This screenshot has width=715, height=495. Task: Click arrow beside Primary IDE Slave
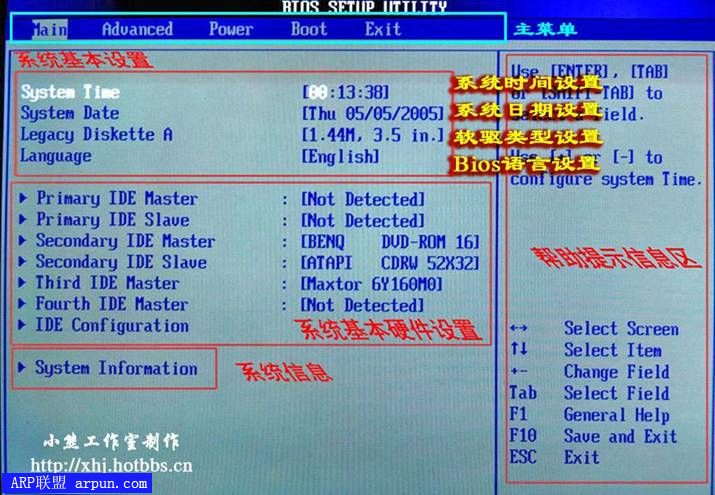pyautogui.click(x=23, y=219)
